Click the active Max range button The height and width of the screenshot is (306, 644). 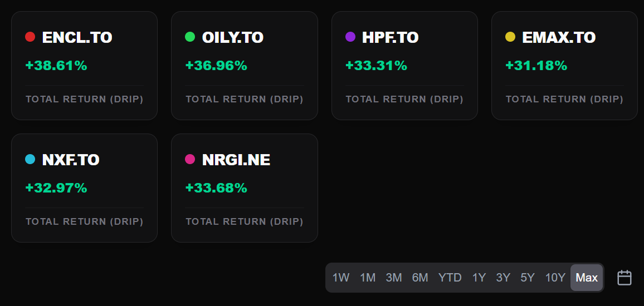587,278
